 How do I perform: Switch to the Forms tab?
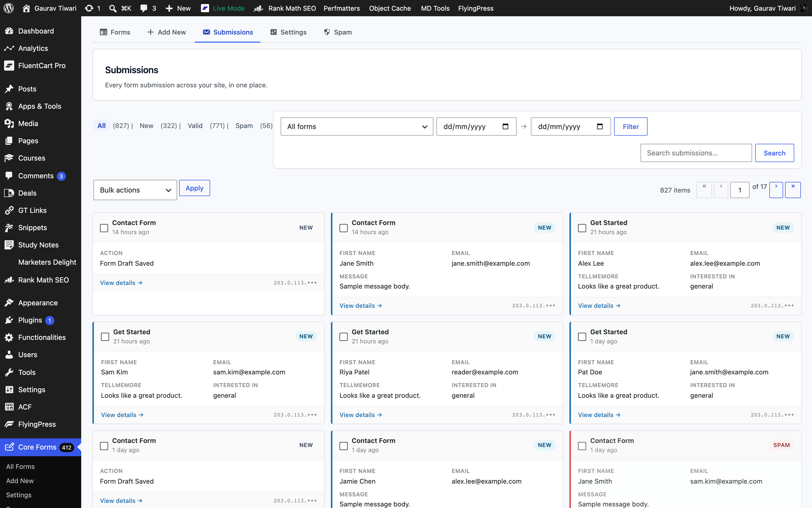115,32
